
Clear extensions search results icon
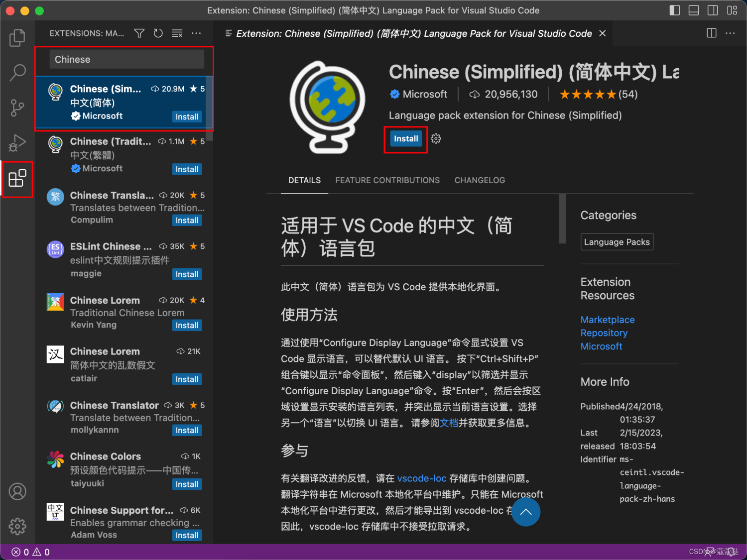177,33
